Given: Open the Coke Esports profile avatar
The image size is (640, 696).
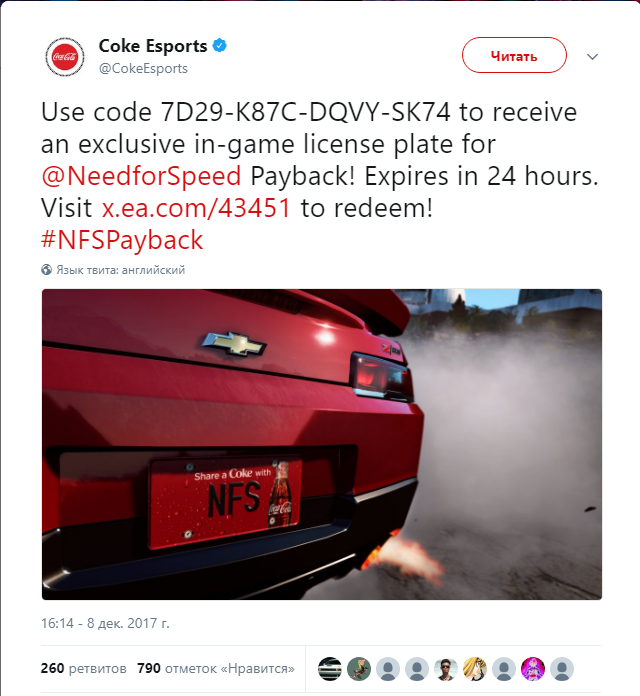Looking at the screenshot, I should coord(65,56).
